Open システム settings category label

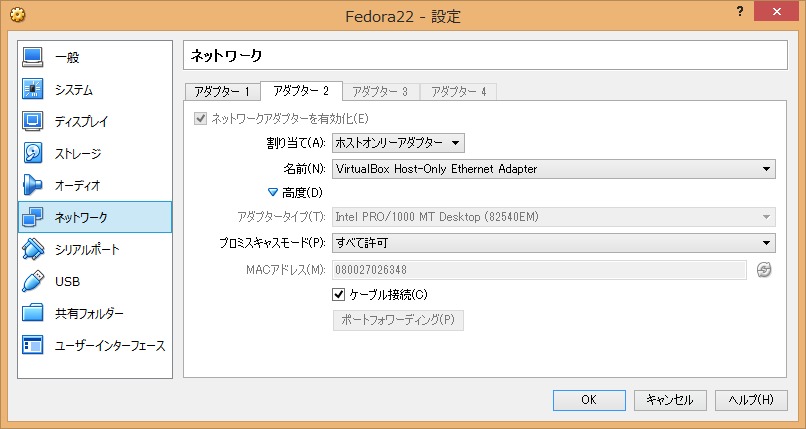click(x=74, y=89)
